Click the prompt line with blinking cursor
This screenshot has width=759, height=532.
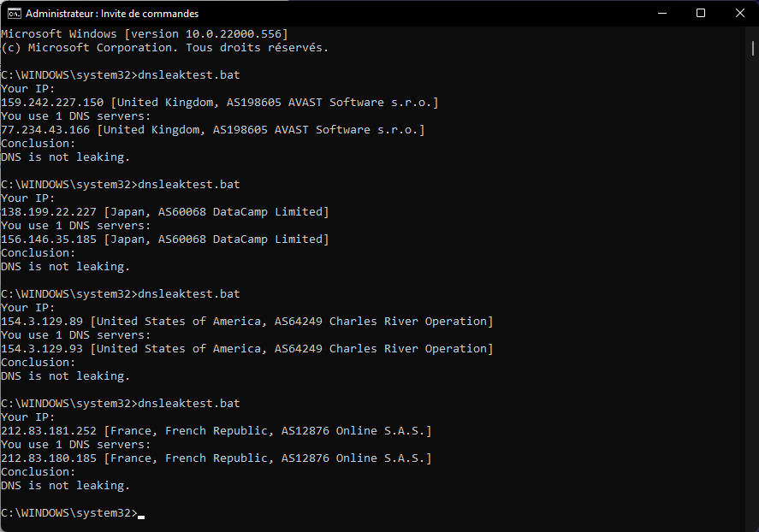[73, 513]
